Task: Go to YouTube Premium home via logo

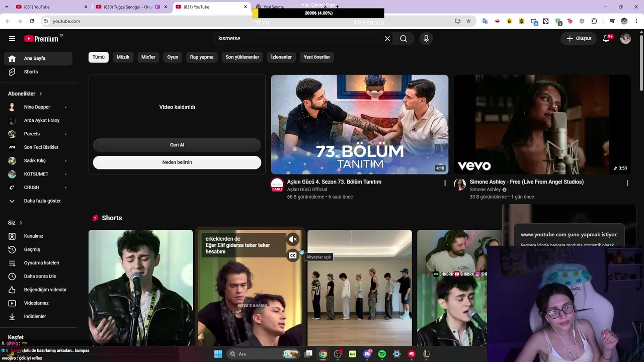Action: pos(41,39)
